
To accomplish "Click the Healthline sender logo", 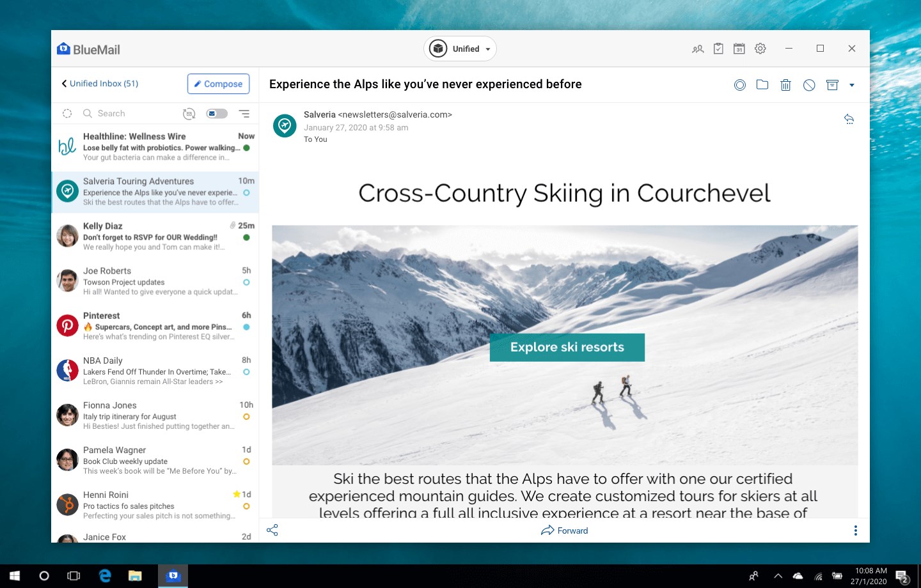I will tap(67, 146).
